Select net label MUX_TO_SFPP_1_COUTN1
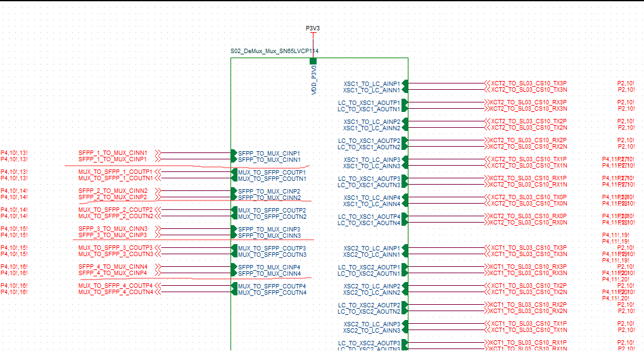 coord(115,178)
